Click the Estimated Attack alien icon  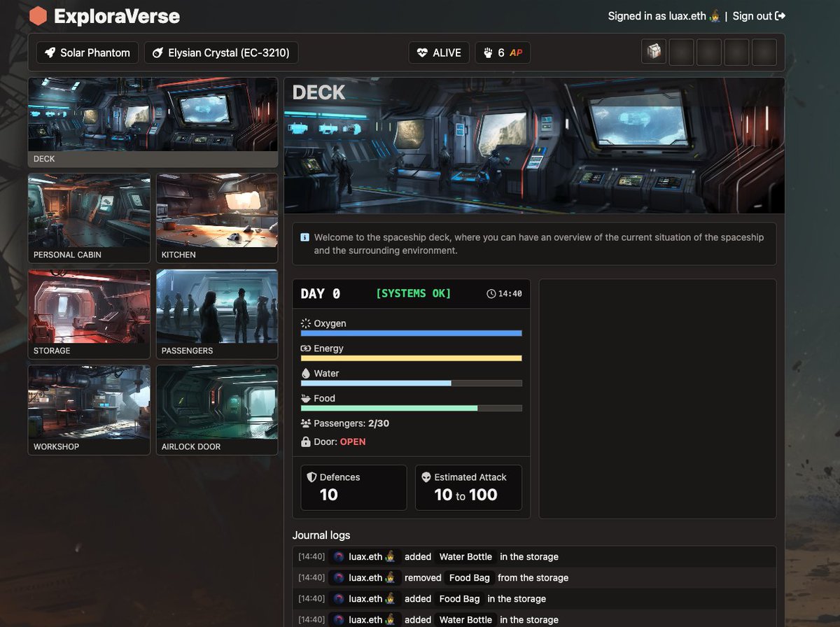[x=426, y=477]
